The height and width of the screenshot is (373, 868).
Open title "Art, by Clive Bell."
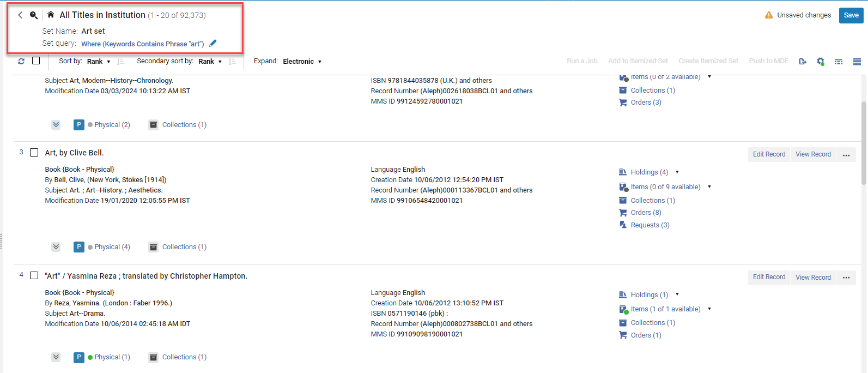(x=74, y=153)
